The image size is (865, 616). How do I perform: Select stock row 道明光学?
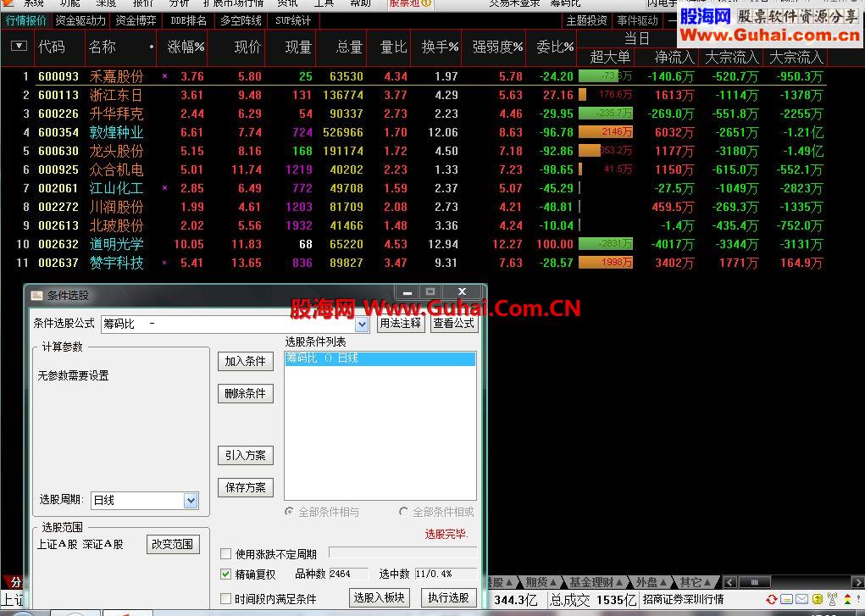413,245
